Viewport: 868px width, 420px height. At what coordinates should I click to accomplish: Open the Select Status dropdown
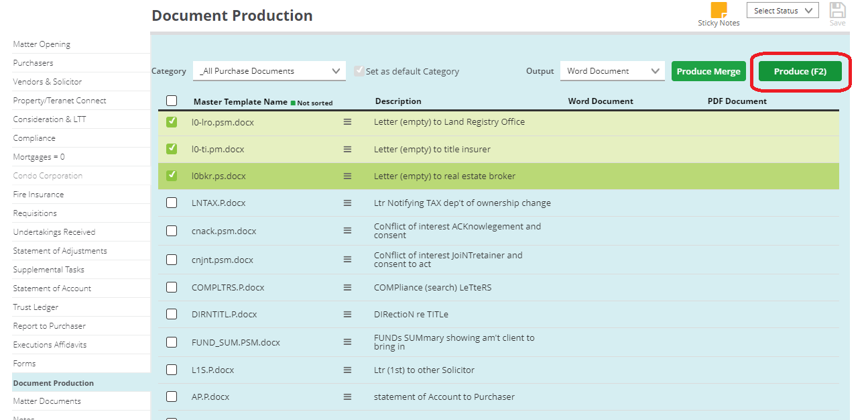pyautogui.click(x=783, y=11)
